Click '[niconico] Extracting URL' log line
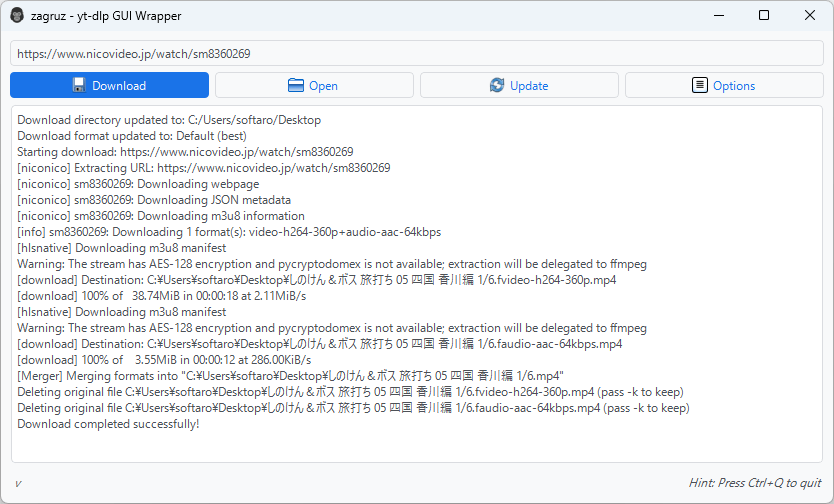Image resolution: width=834 pixels, height=504 pixels. click(204, 168)
